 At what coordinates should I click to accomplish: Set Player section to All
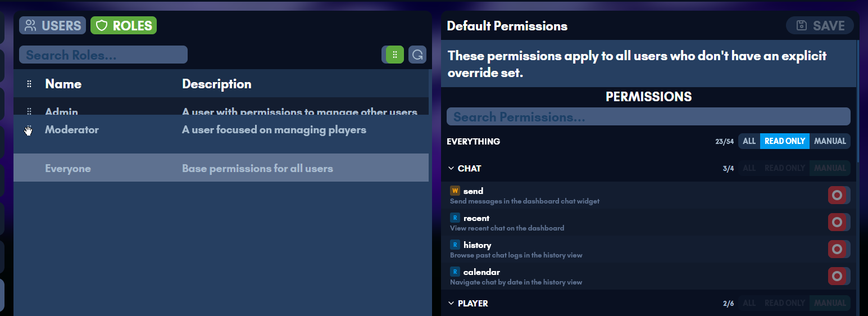[x=749, y=303]
